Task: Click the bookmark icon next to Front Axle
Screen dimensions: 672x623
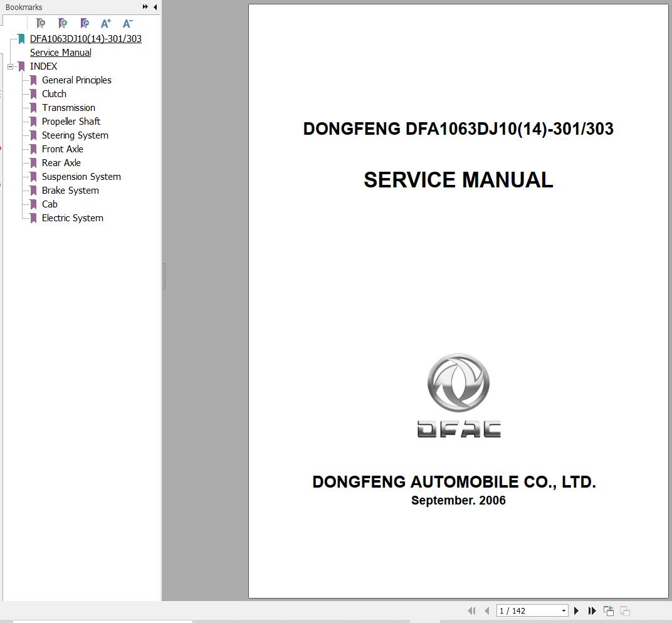Action: click(x=33, y=149)
